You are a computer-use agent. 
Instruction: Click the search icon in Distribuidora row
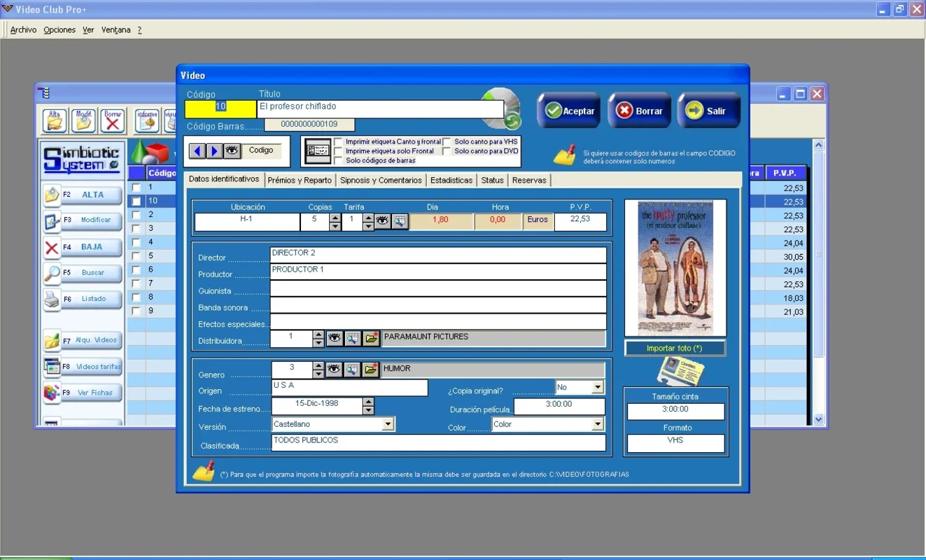[x=353, y=339]
